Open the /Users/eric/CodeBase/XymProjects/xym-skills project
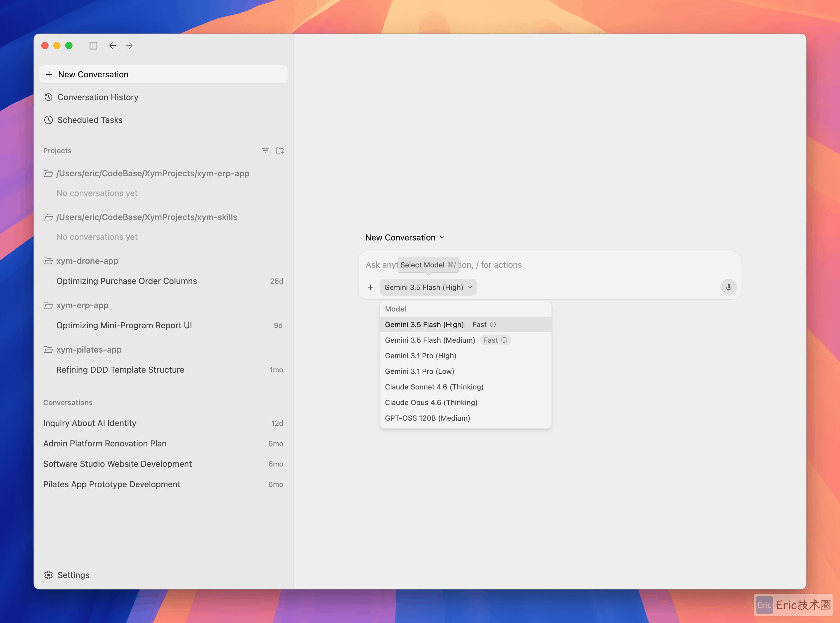Viewport: 840px width, 623px height. click(146, 217)
